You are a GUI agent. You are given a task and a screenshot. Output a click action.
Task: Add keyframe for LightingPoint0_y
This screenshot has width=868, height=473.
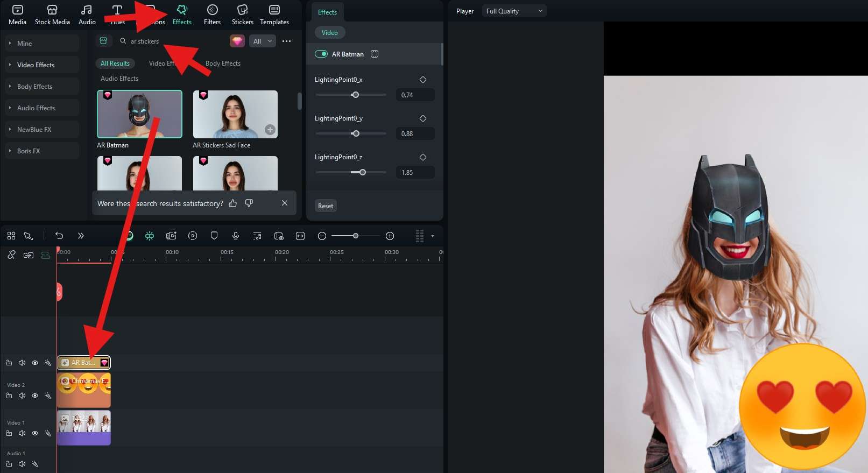pos(423,118)
